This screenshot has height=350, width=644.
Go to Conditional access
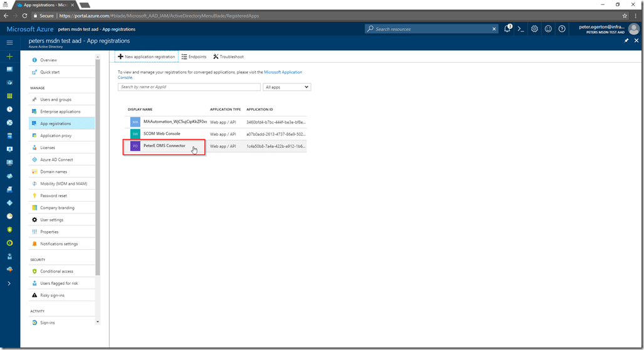[56, 271]
